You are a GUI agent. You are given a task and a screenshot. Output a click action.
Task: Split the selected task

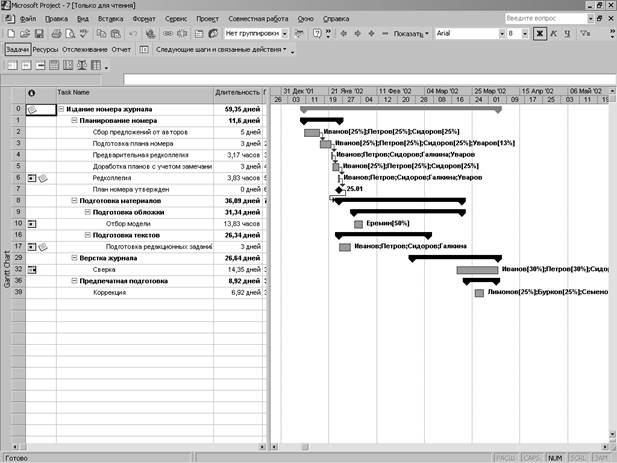point(182,34)
